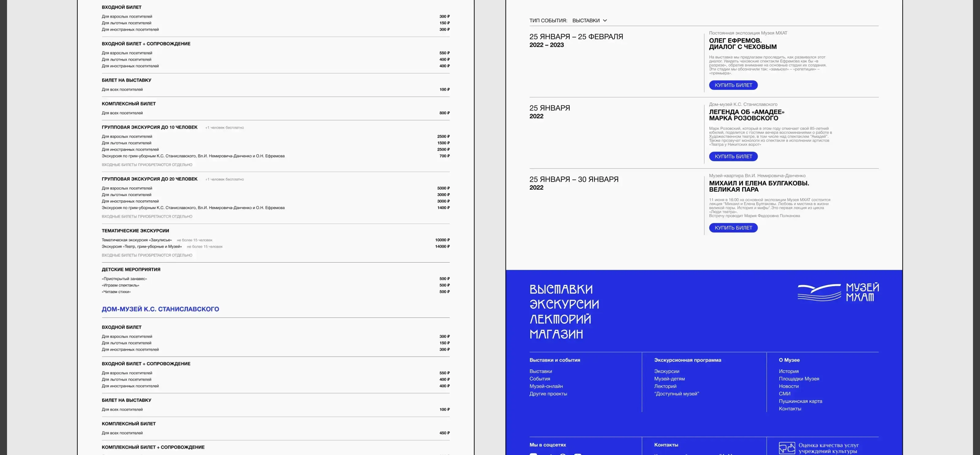Open ВЫСТАВКИ in large footer menu
This screenshot has height=455, width=980.
[x=561, y=290]
